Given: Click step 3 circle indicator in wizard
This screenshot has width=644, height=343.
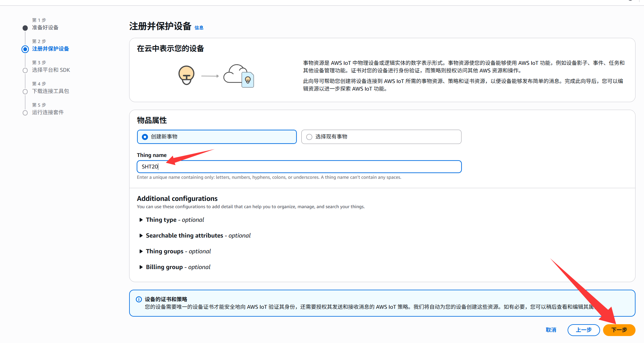Looking at the screenshot, I should click(x=25, y=70).
